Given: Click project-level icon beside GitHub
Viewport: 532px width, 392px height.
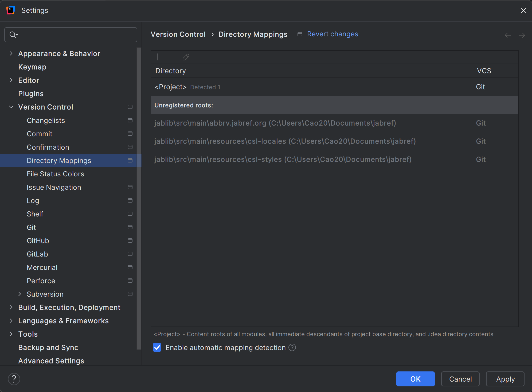Looking at the screenshot, I should point(130,240).
